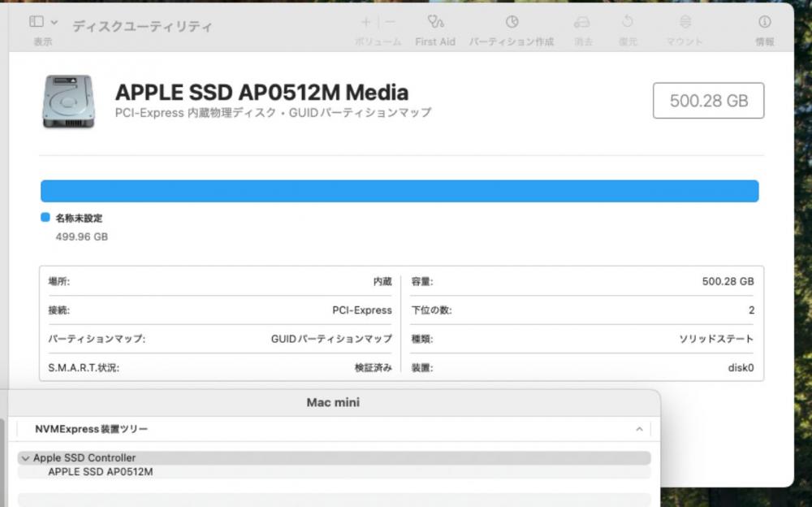Click the Restore arrow icon
Viewport: 812px width, 507px height.
627,22
